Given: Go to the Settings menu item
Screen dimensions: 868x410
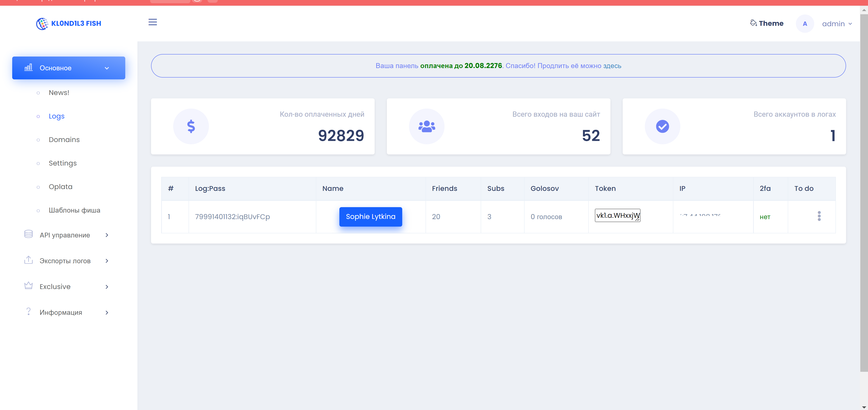Looking at the screenshot, I should [x=63, y=164].
